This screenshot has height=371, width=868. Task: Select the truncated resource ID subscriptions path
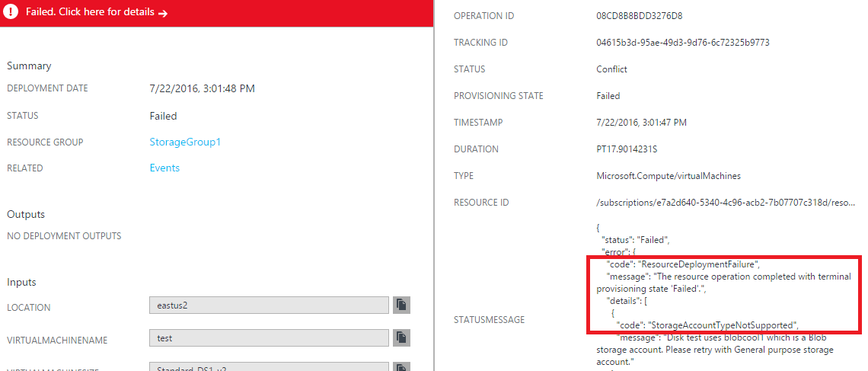click(725, 202)
